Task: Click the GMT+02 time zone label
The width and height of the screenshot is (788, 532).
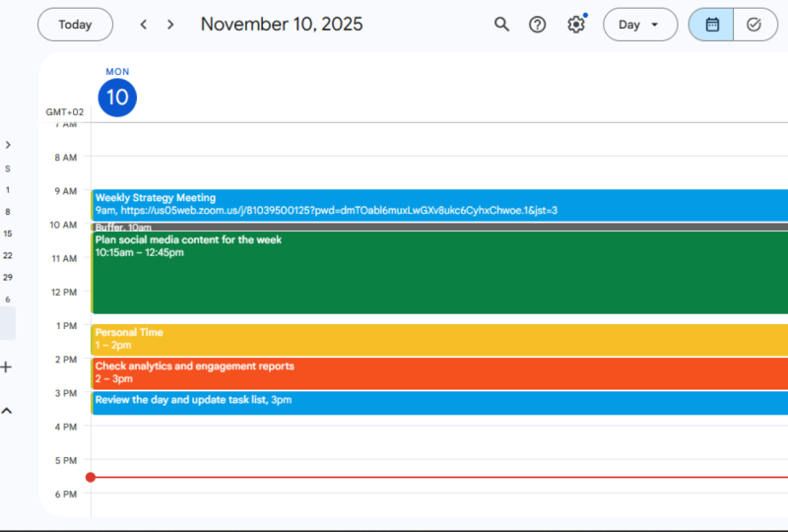Action: pos(65,112)
